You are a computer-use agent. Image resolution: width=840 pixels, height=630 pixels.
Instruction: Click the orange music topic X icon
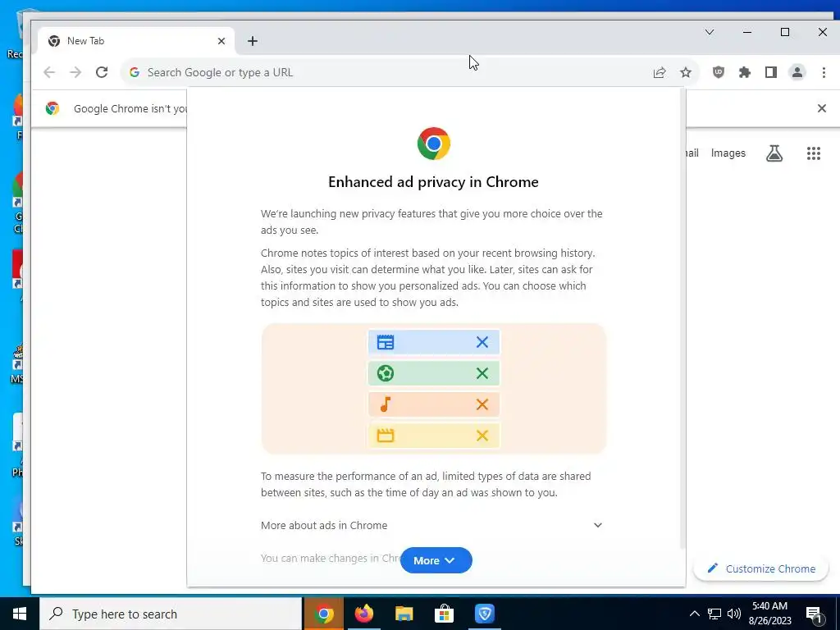pos(482,404)
